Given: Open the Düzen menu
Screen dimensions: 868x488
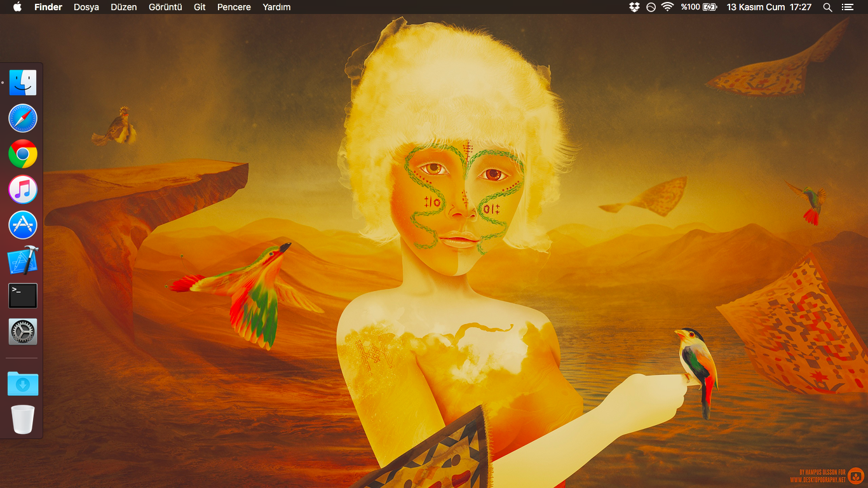Looking at the screenshot, I should (x=124, y=7).
